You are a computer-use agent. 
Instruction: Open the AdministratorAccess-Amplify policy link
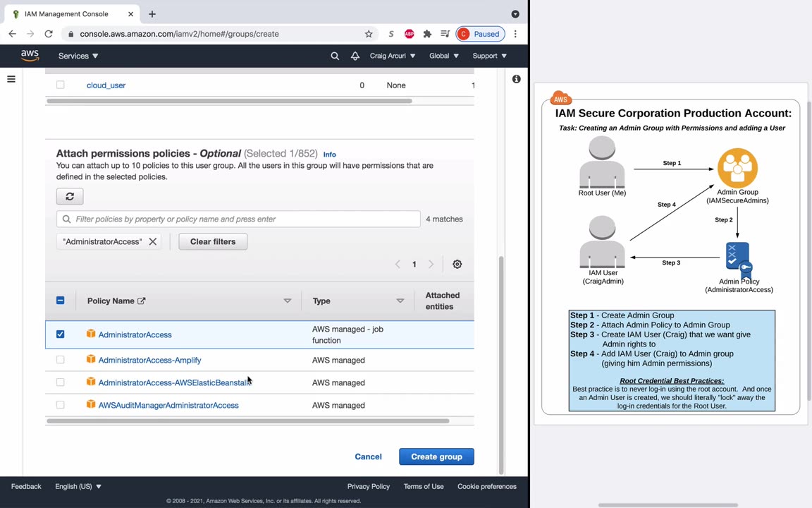(x=149, y=360)
